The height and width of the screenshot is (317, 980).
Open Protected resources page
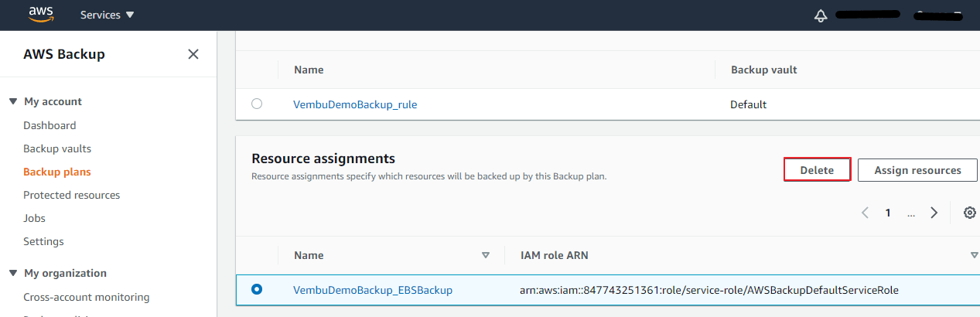pyautogui.click(x=72, y=195)
